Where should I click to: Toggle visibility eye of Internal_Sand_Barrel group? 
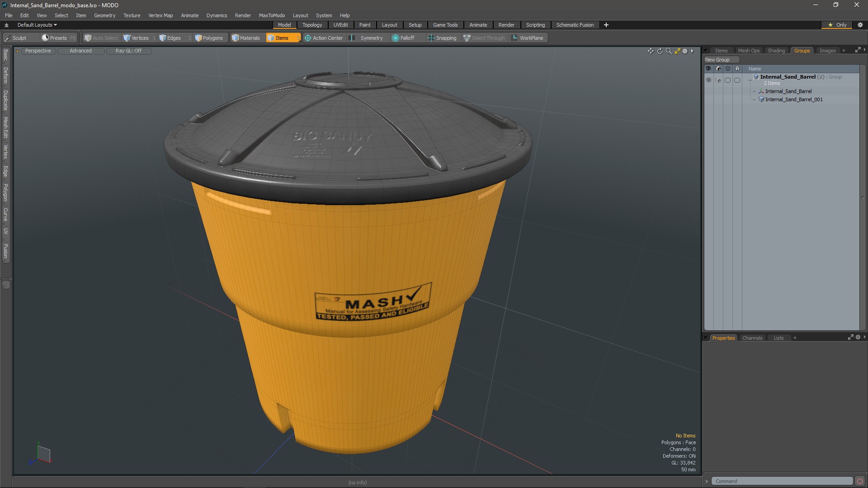[x=708, y=80]
